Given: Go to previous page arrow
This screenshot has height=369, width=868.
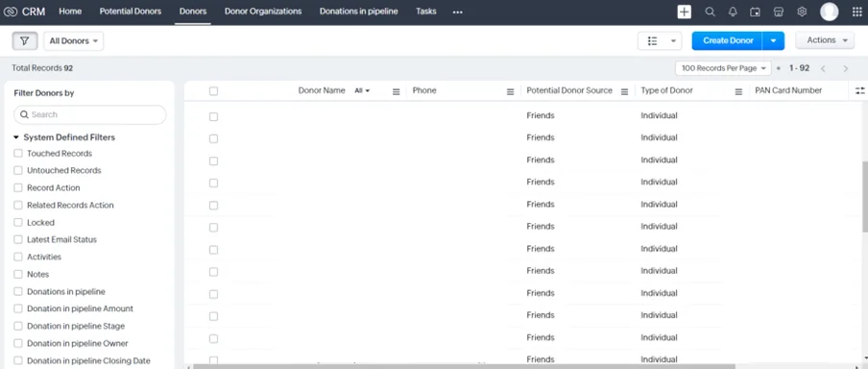Looking at the screenshot, I should point(823,68).
